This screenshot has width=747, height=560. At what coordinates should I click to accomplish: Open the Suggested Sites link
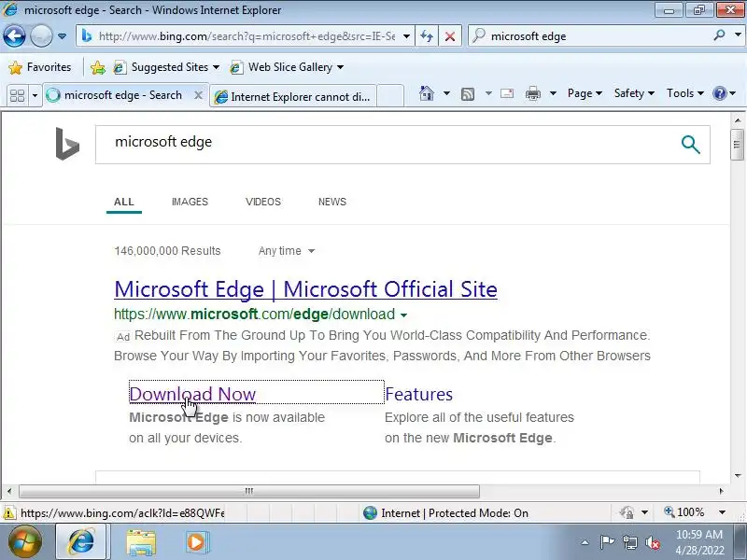tap(166, 67)
